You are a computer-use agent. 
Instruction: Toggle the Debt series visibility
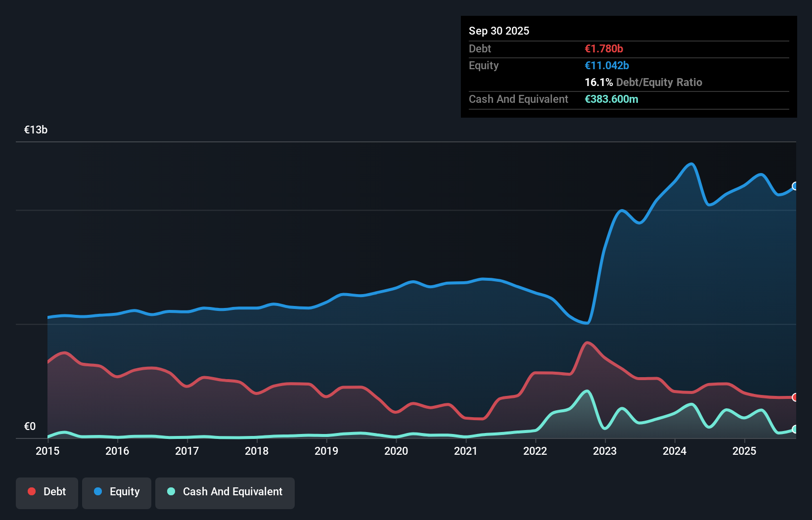click(47, 493)
